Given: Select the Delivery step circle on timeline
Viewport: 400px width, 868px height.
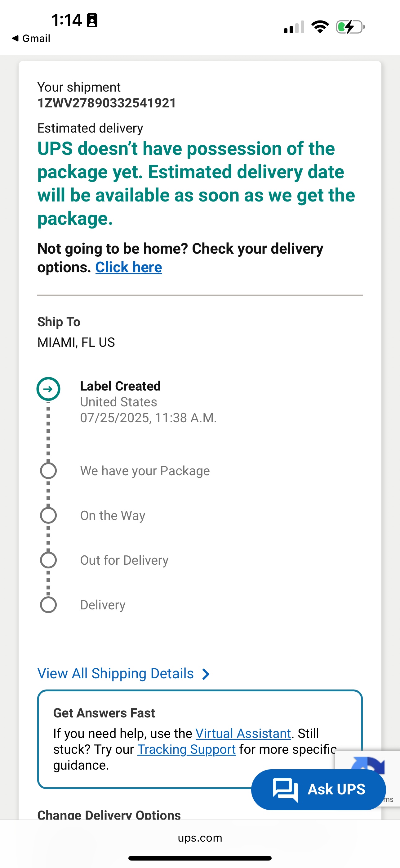Looking at the screenshot, I should [48, 605].
